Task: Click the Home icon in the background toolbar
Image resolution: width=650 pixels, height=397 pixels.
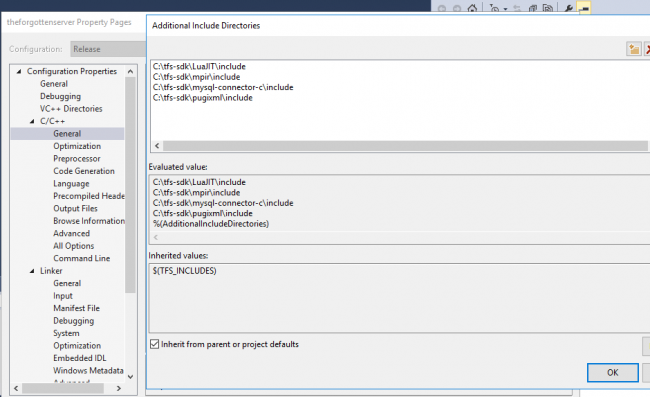Action: point(472,8)
